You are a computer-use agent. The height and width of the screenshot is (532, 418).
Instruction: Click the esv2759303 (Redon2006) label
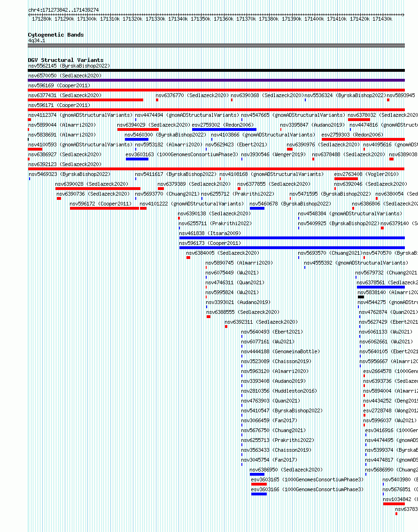click(352, 135)
